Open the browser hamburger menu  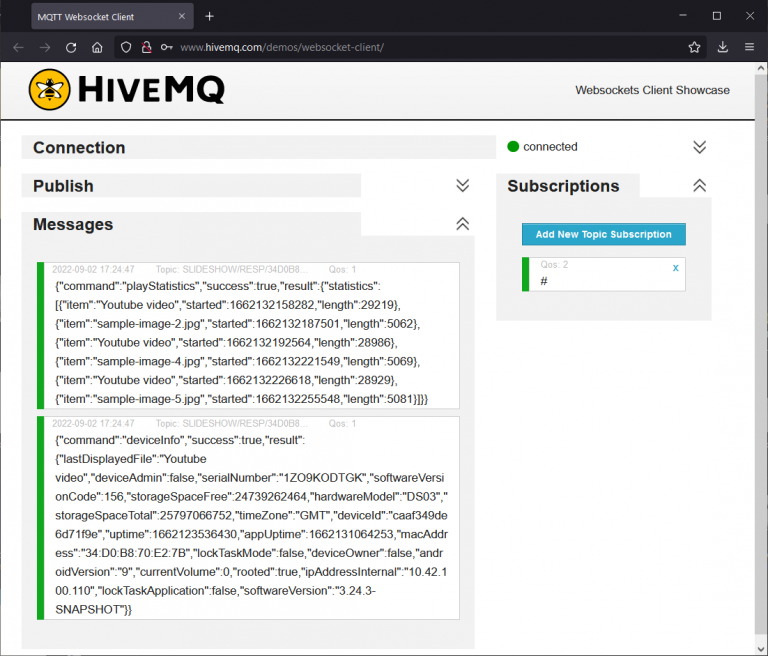tap(749, 47)
